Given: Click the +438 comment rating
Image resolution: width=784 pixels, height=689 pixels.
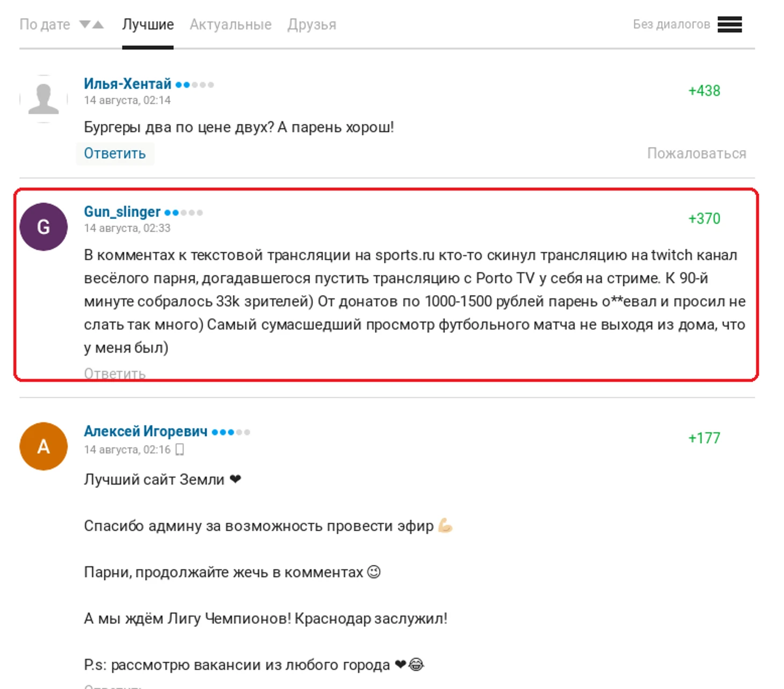Looking at the screenshot, I should coord(704,91).
